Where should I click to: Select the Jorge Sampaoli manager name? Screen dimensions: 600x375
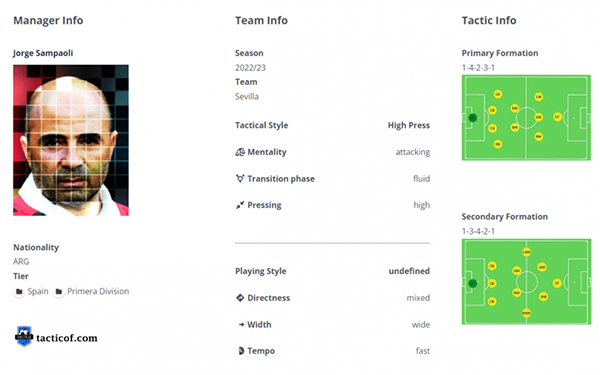click(43, 53)
